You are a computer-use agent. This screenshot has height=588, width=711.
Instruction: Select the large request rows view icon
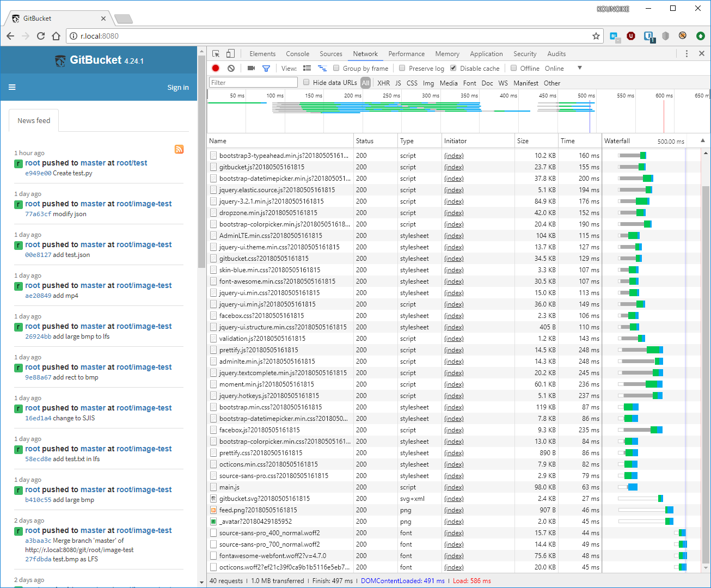[x=307, y=68]
